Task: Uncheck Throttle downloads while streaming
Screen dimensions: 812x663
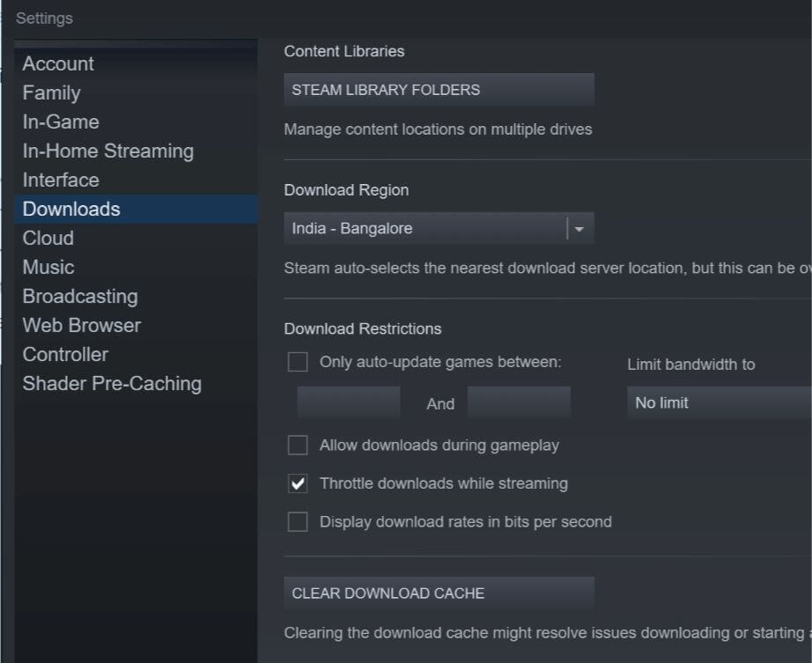Action: [x=299, y=483]
